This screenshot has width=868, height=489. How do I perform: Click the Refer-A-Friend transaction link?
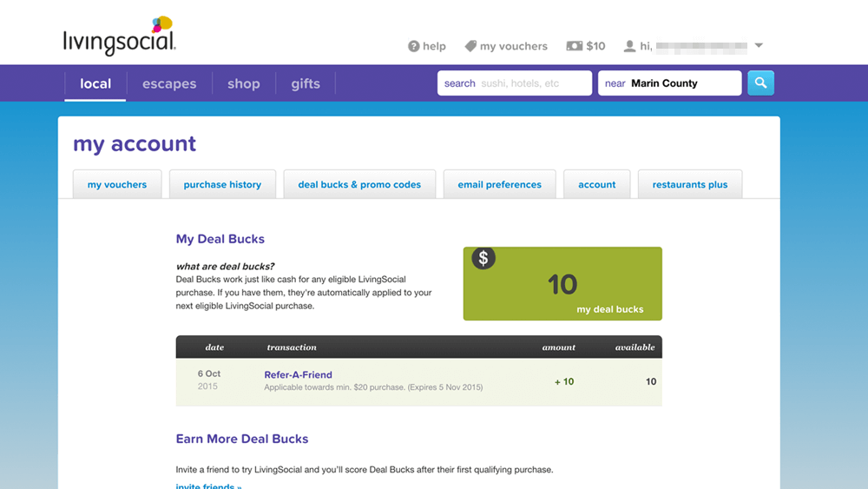pyautogui.click(x=298, y=375)
